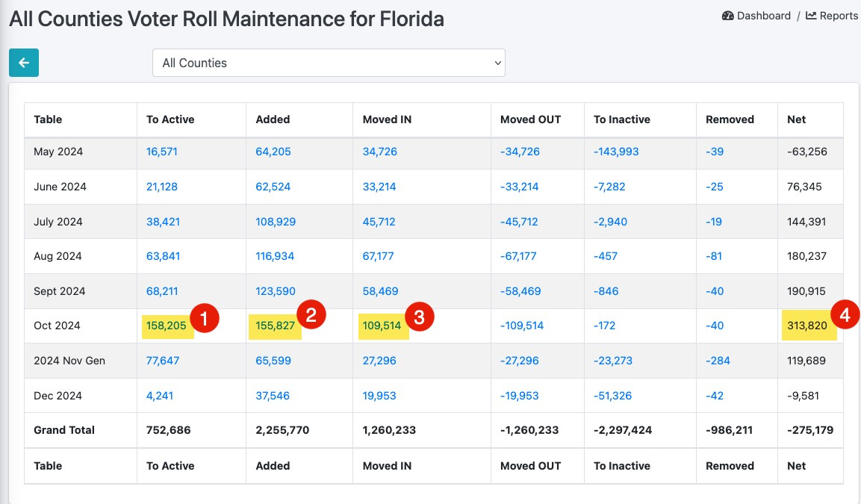Select Grand Total Net value -275,179
861x504 pixels.
[810, 430]
